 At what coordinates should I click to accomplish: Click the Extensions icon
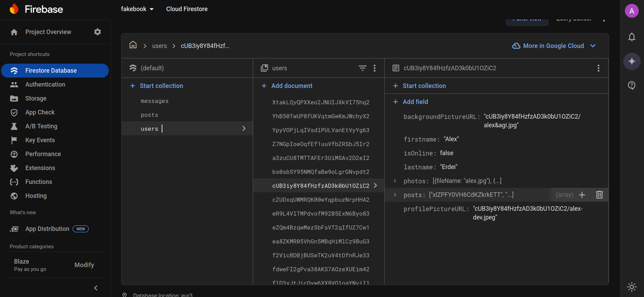(x=14, y=168)
